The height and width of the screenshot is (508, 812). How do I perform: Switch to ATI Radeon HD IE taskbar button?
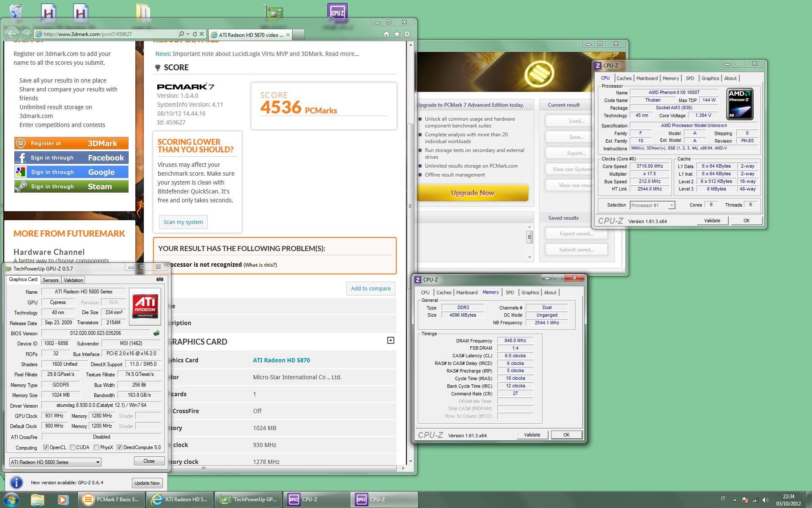point(180,500)
